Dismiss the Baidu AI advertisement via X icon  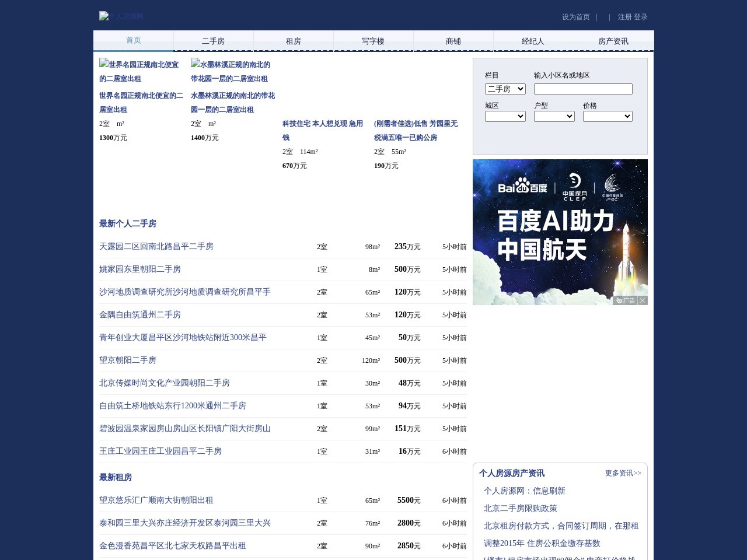(x=642, y=300)
